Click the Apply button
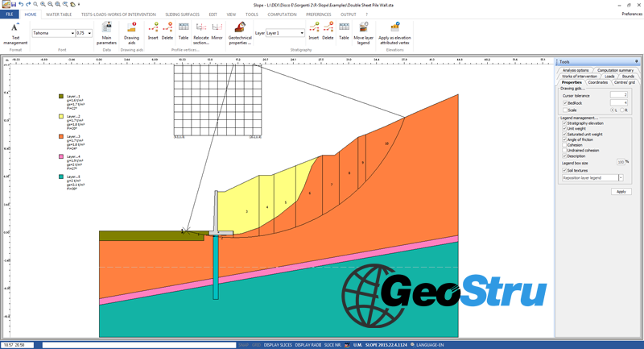Viewport: 644px width, 349px height. click(621, 192)
